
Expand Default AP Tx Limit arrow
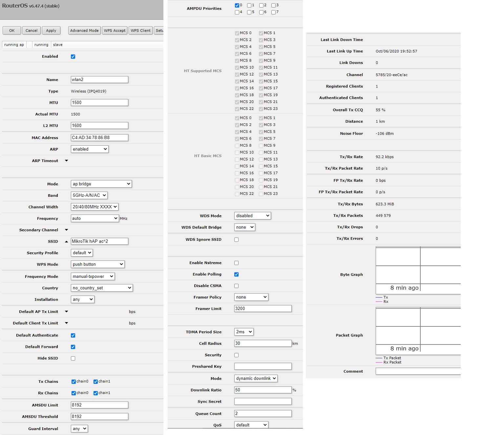[x=66, y=312]
